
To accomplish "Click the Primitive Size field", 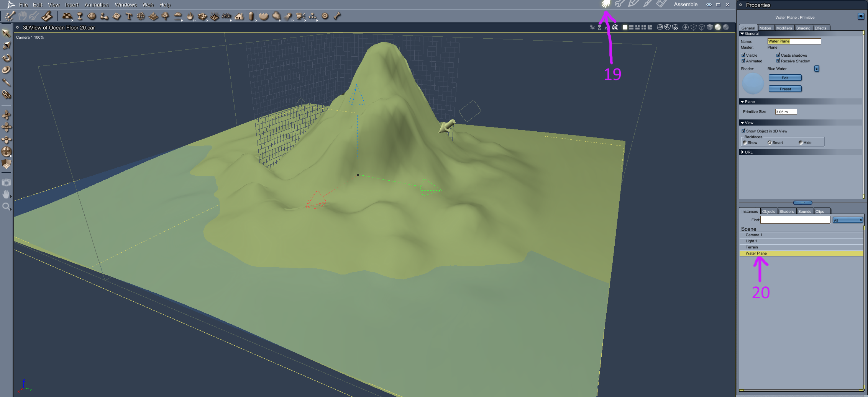I will 786,112.
